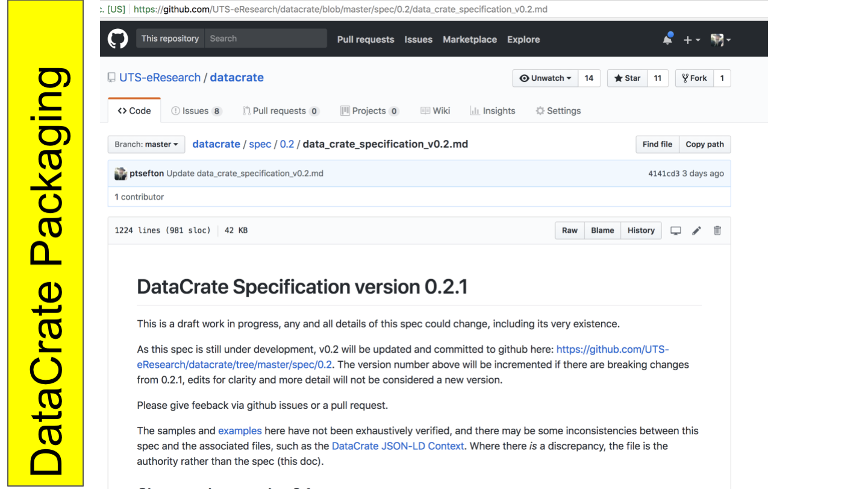The height and width of the screenshot is (489, 868).
Task: Click the Unwatch dropdown button
Action: click(x=545, y=78)
